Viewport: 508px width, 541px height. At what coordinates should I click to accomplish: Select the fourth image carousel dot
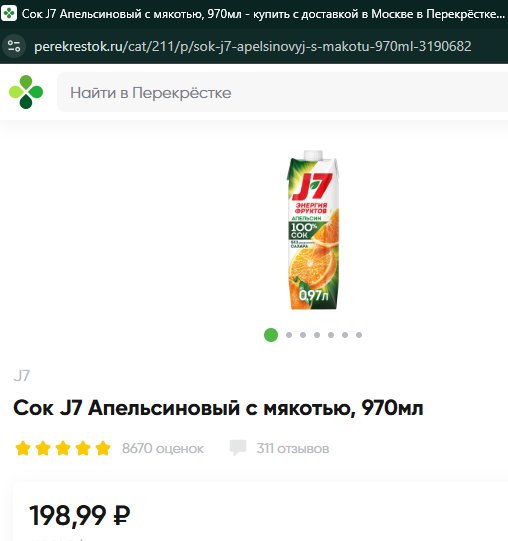(317, 335)
